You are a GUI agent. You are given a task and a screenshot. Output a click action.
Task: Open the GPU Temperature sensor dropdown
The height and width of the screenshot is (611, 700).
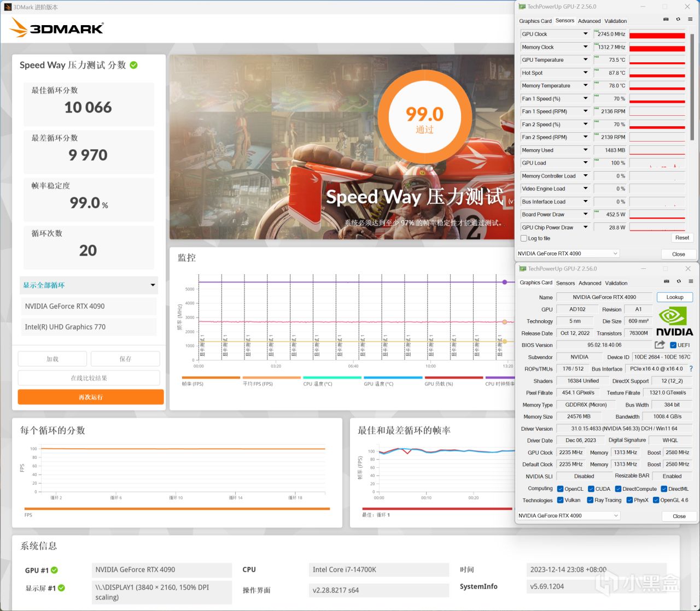tap(585, 60)
